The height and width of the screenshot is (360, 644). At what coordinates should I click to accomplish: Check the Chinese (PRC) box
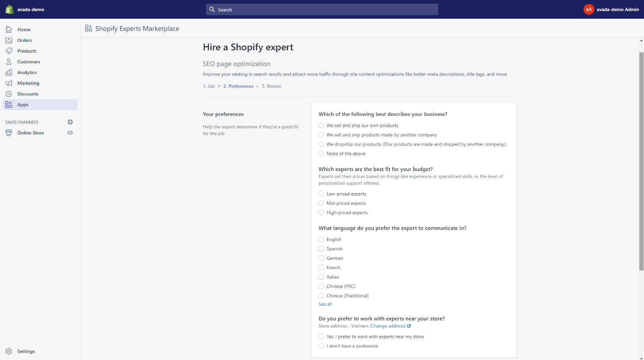[x=321, y=286]
